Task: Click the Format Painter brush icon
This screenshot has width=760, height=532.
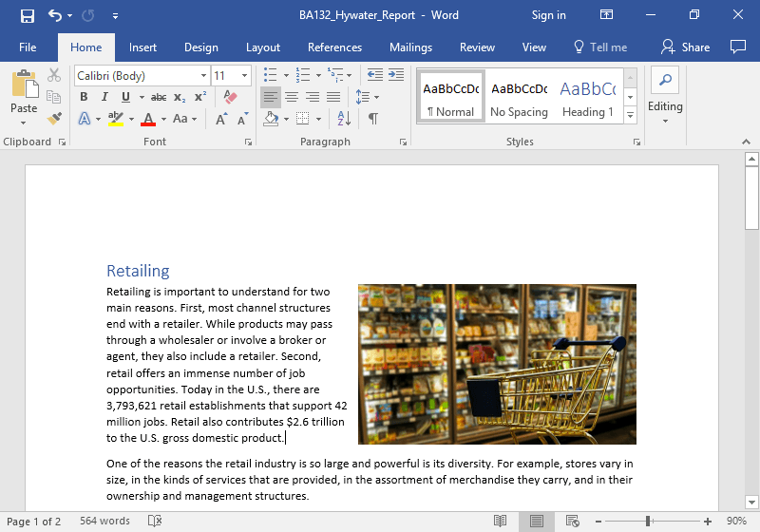Action: click(54, 119)
